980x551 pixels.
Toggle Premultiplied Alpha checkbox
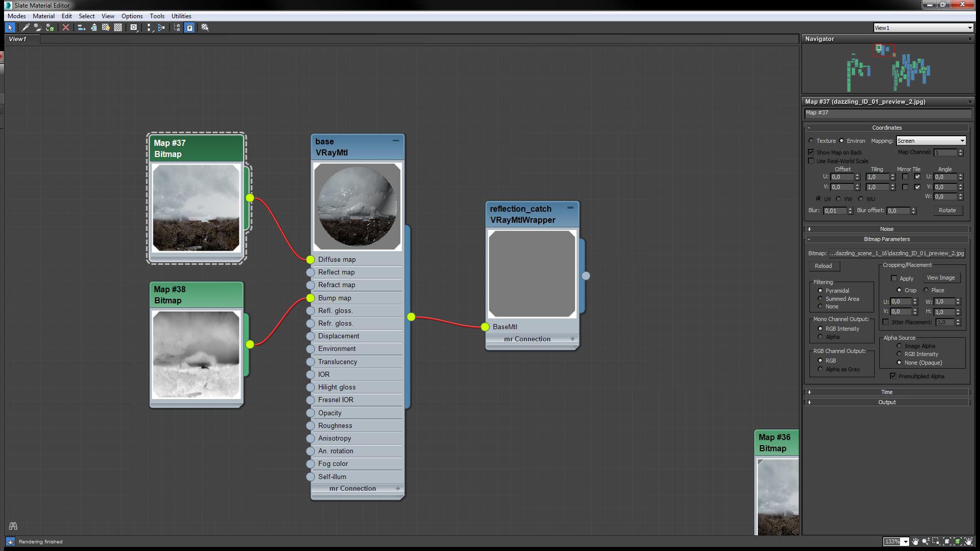coord(893,376)
